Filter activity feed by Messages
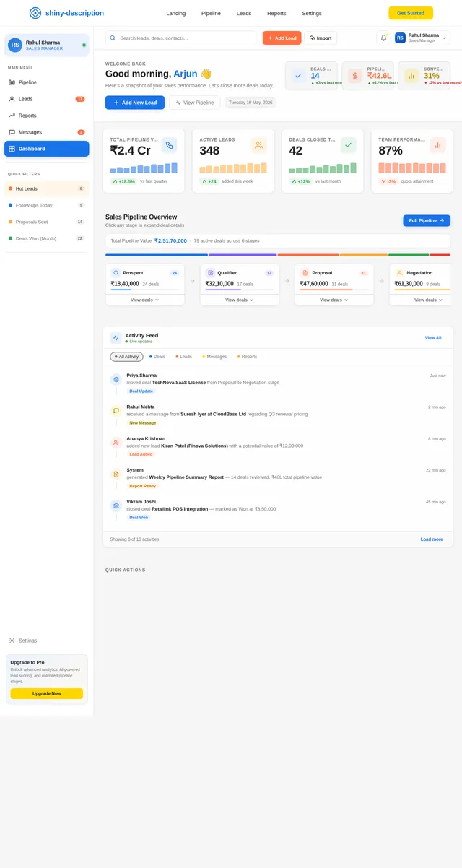This screenshot has height=868, width=462. (x=214, y=357)
